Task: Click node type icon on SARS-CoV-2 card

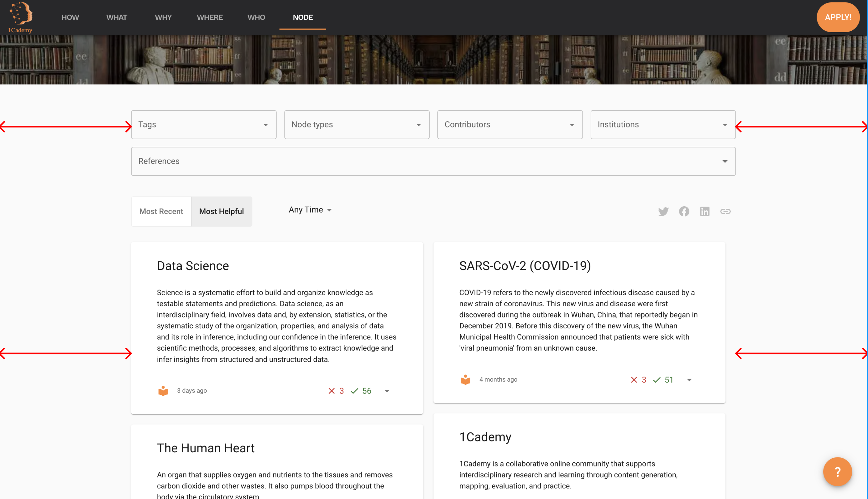Action: pyautogui.click(x=465, y=379)
